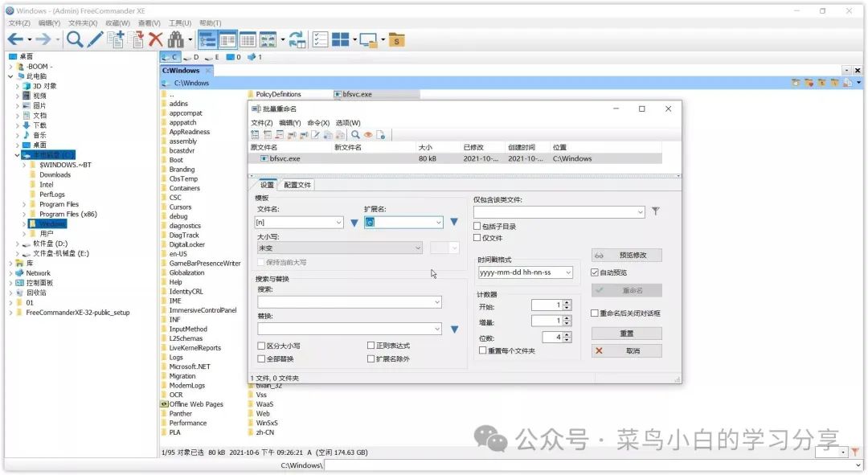The height and width of the screenshot is (475, 868).
Task: Click the 取消 button
Action: pyautogui.click(x=627, y=350)
